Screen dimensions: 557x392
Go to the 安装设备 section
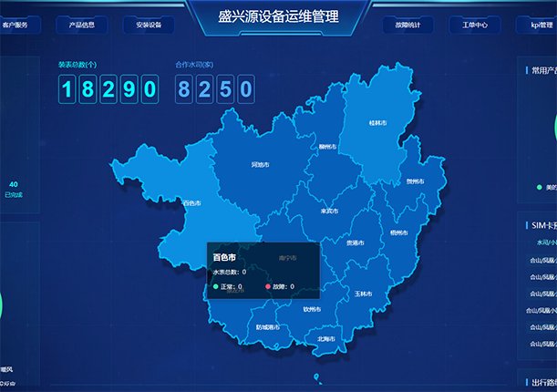point(148,25)
